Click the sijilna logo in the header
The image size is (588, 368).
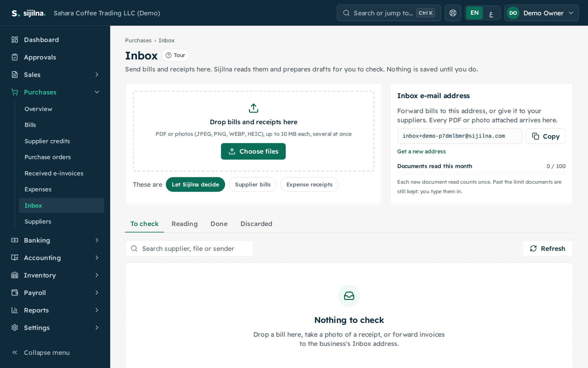pos(28,13)
